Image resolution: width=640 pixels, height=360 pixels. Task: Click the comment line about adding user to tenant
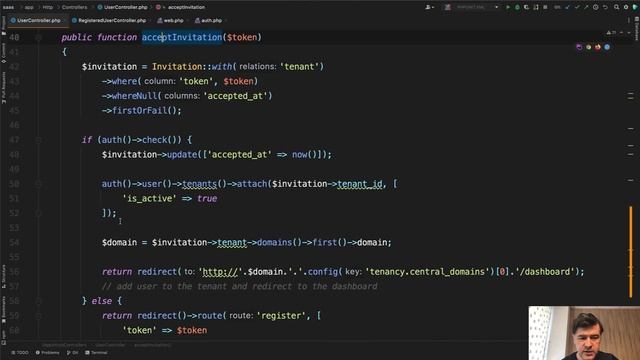point(240,287)
